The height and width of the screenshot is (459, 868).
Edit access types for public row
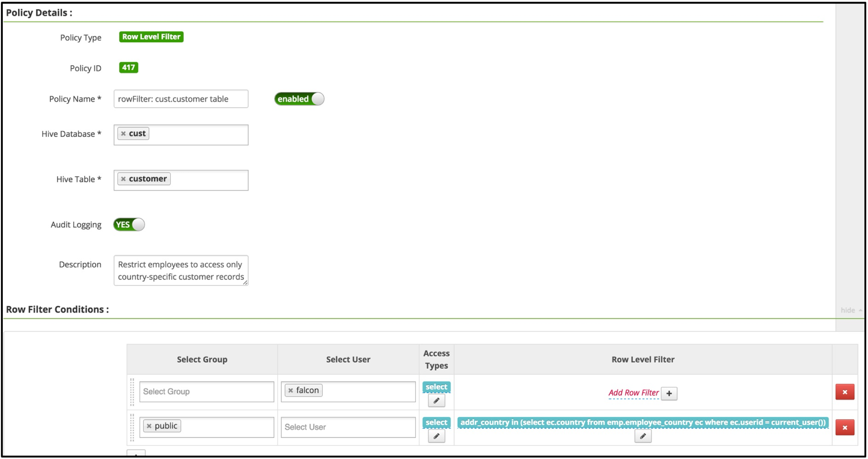coord(436,436)
